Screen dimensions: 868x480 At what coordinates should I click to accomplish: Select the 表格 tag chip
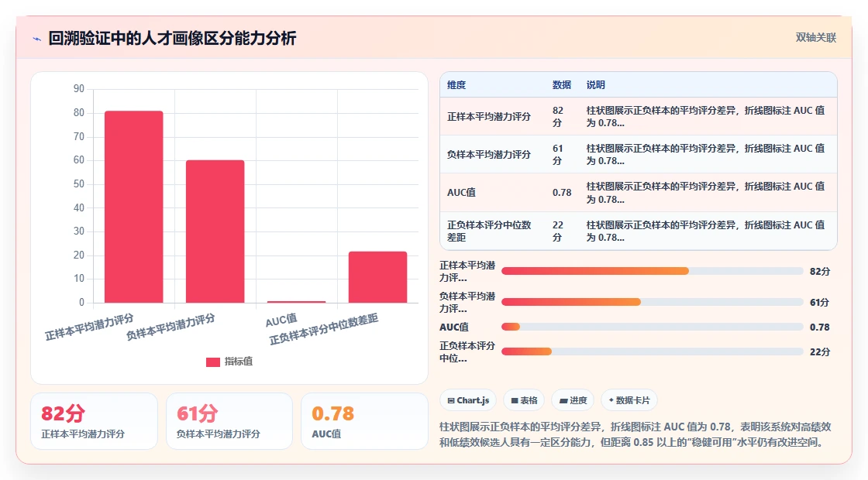524,400
